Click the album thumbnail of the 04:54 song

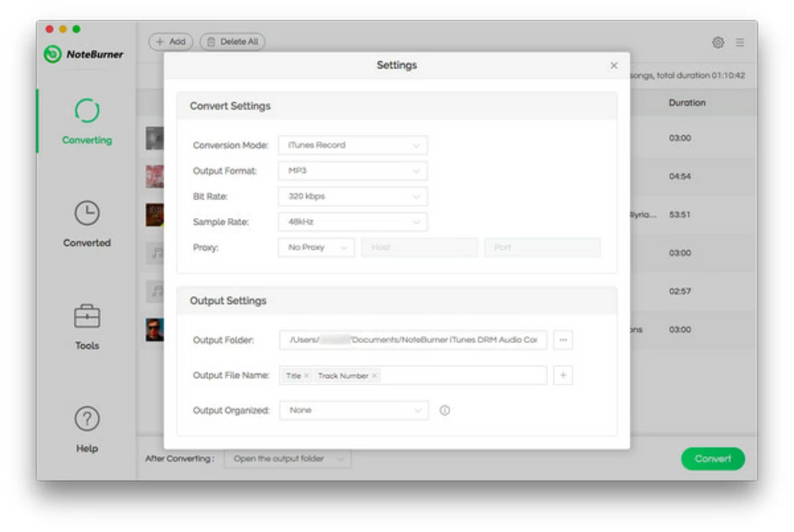[155, 176]
